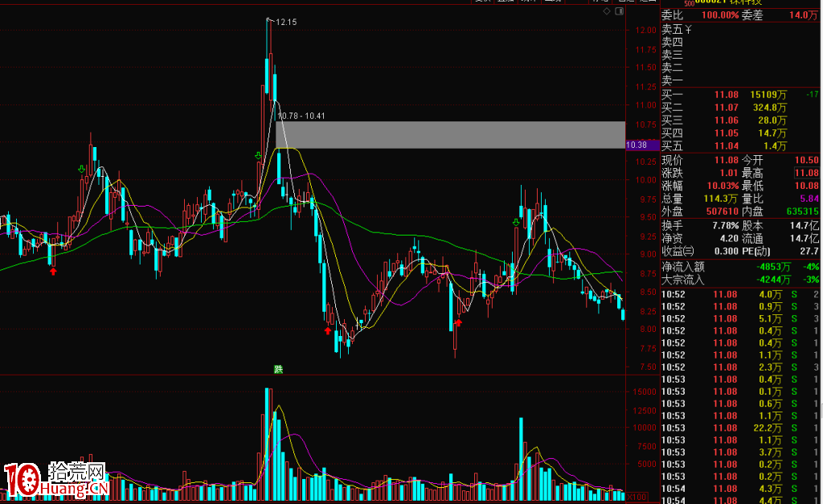823x504 pixels.
Task: Click the 收益(三) 0.300 value
Action: tap(727, 252)
